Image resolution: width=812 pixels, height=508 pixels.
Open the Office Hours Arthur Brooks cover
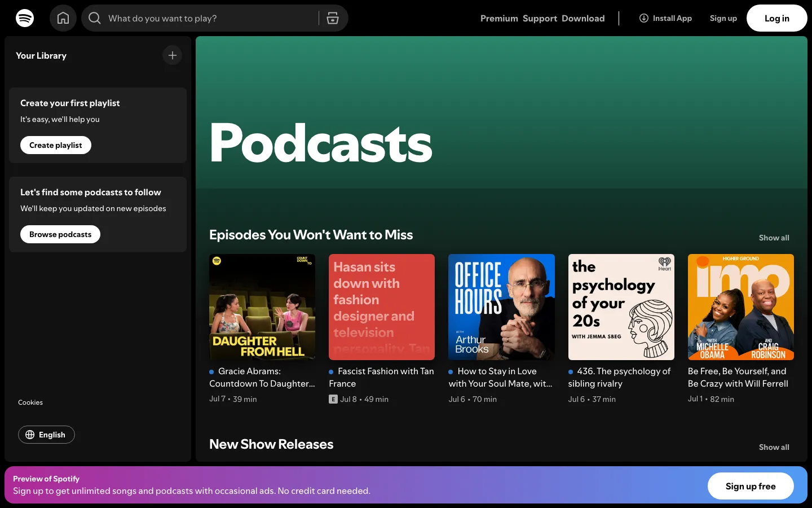click(501, 307)
